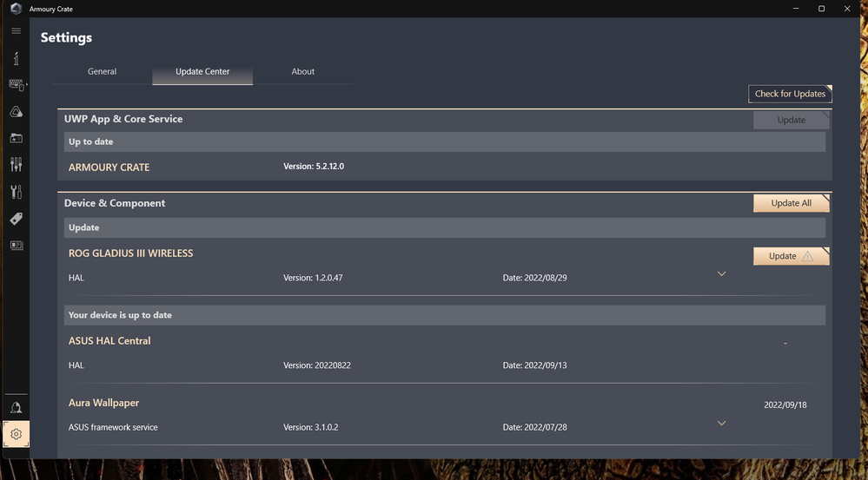
Task: Click the Aura Wallpaper title
Action: coord(103,403)
